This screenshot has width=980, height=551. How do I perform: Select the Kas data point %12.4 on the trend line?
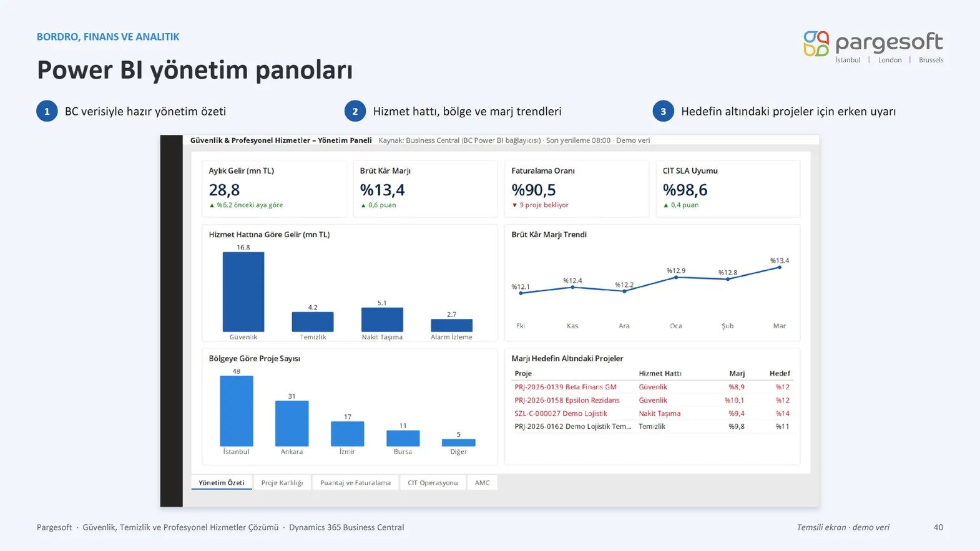[x=572, y=287]
